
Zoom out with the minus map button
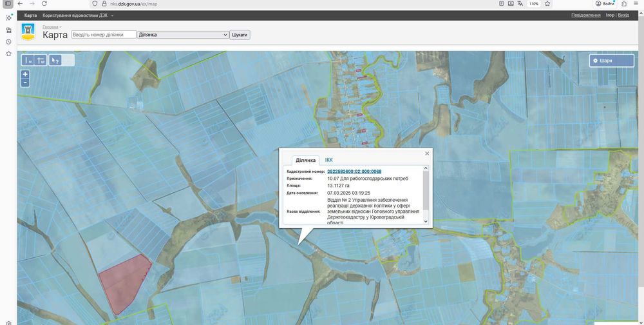(26, 83)
